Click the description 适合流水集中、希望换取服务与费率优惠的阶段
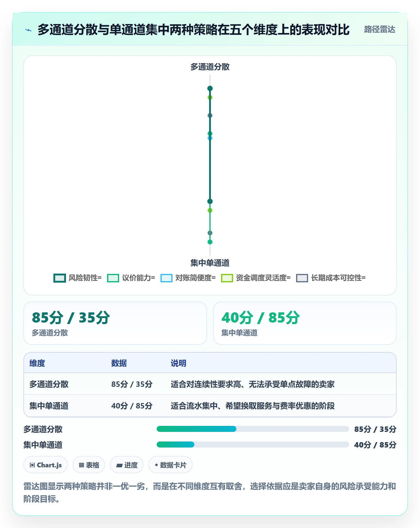Viewport: 420px width, 528px height. [x=253, y=406]
